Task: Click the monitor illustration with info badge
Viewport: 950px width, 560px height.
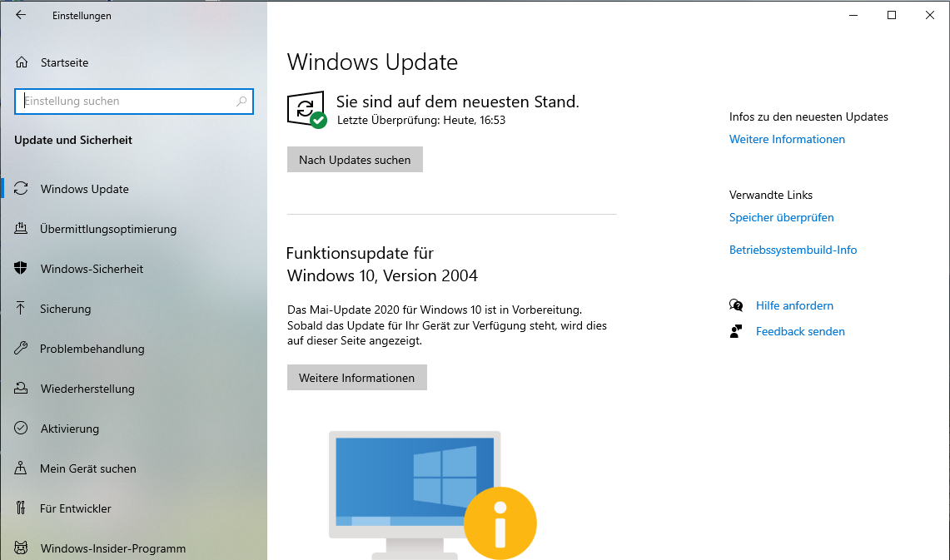Action: (x=433, y=495)
